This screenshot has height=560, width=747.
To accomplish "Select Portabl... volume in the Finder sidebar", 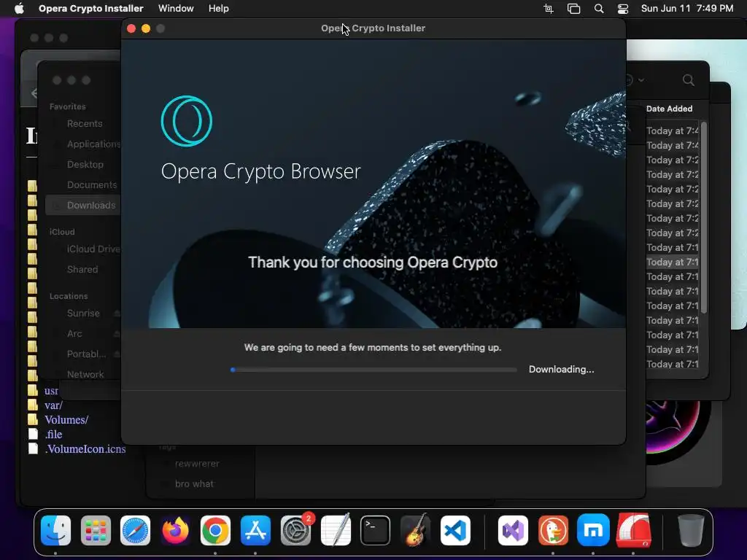I will (x=86, y=354).
